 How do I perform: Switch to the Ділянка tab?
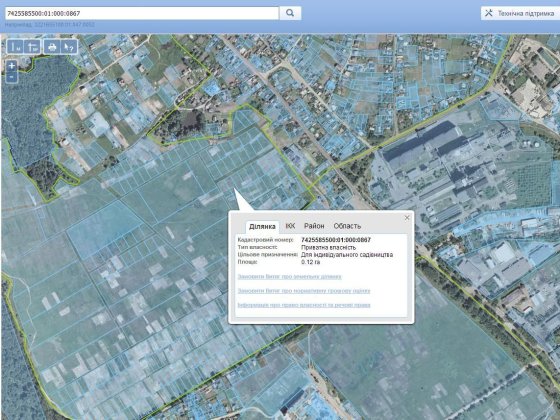click(262, 226)
